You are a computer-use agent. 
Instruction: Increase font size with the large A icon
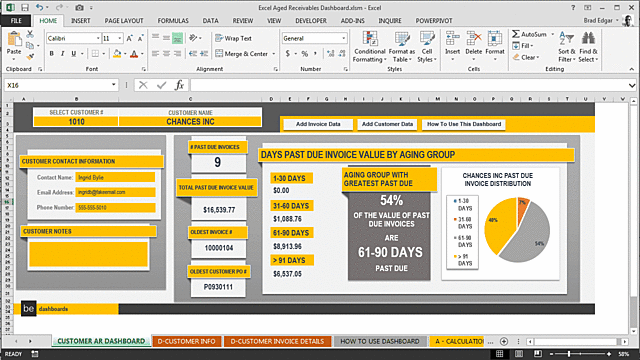[129, 38]
